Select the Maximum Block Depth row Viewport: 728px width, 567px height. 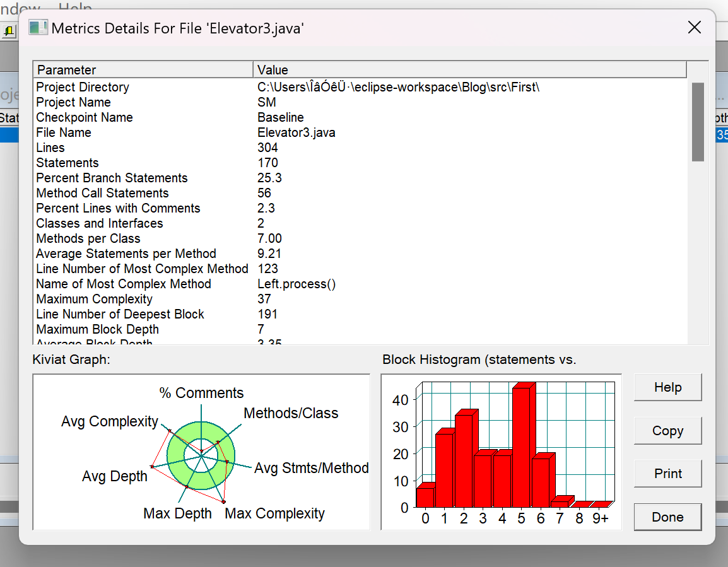[360, 329]
